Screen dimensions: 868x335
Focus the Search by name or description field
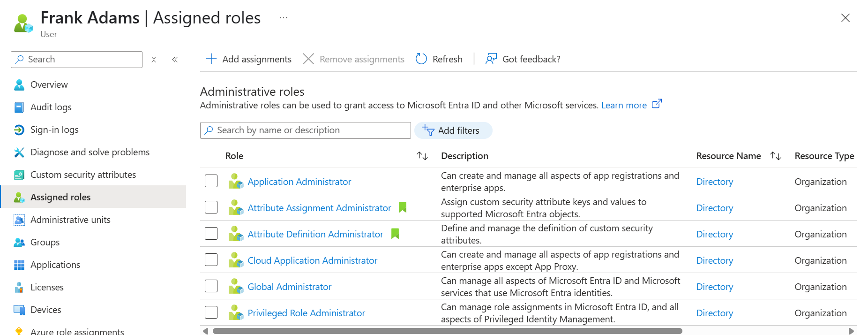tap(309, 130)
